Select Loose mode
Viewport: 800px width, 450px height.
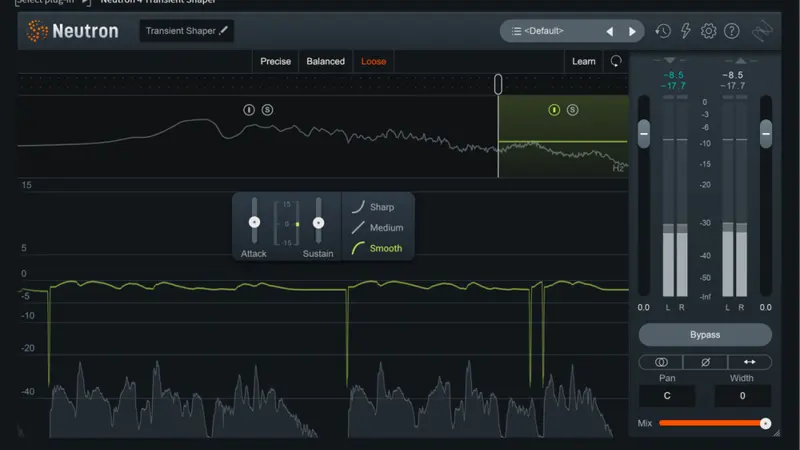[x=373, y=61]
